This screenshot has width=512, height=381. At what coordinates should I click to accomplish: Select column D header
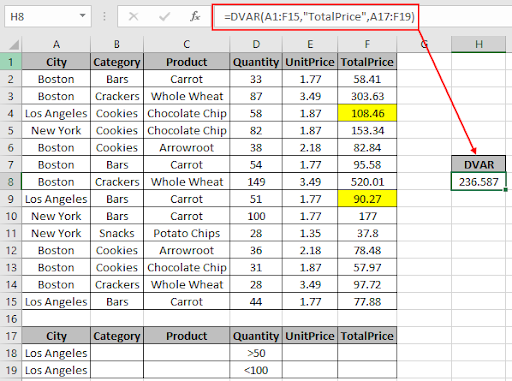[x=256, y=44]
